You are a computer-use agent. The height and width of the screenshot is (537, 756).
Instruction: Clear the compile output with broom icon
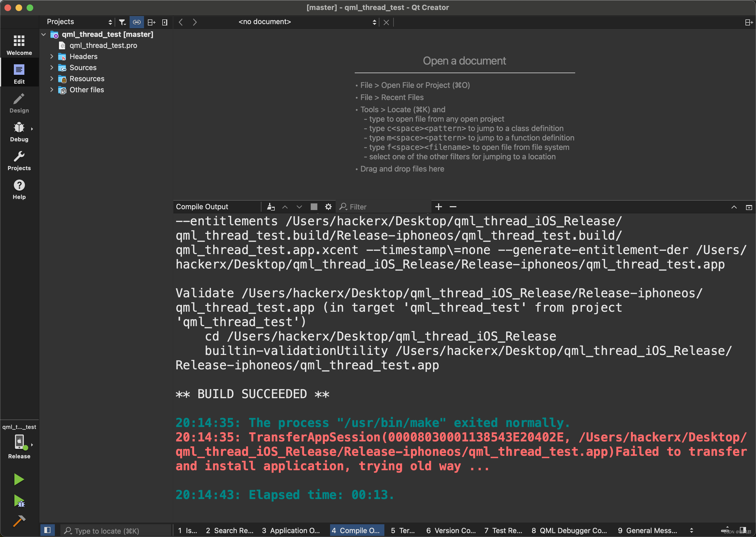pyautogui.click(x=271, y=207)
